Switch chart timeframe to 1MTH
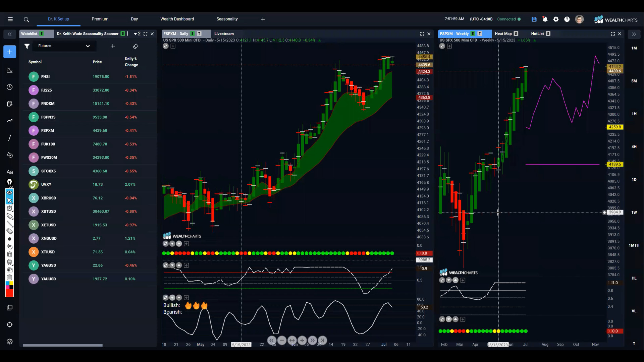Screen dimensions: 644x362 [634, 245]
